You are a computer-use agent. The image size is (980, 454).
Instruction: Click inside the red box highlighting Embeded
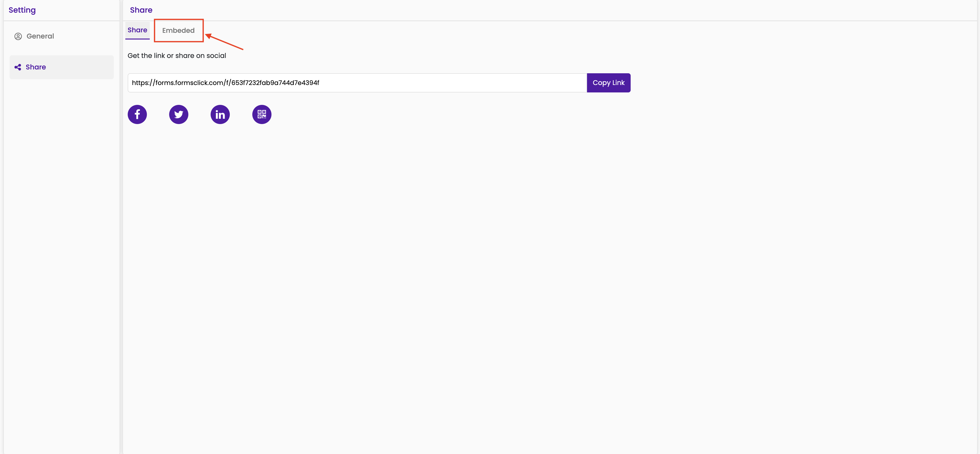179,30
